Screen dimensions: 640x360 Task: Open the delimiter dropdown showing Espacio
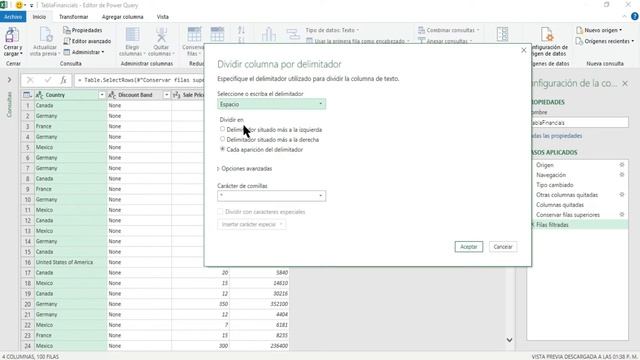[271, 104]
